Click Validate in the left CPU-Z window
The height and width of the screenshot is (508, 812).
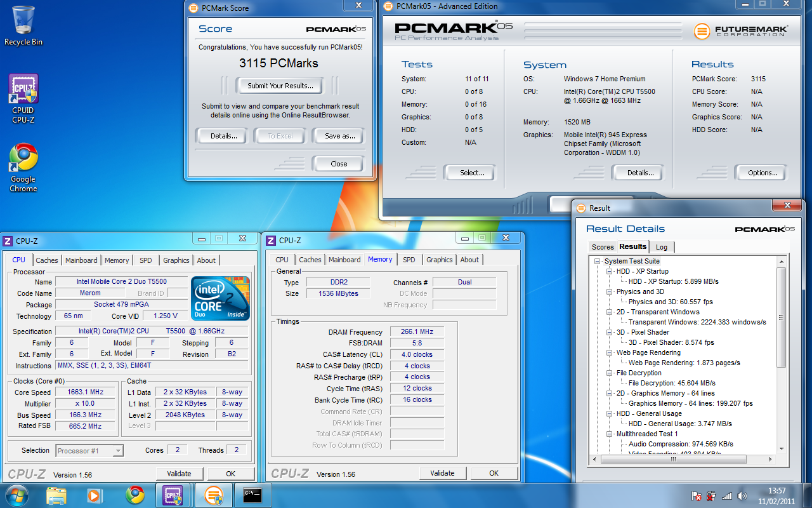tap(180, 474)
